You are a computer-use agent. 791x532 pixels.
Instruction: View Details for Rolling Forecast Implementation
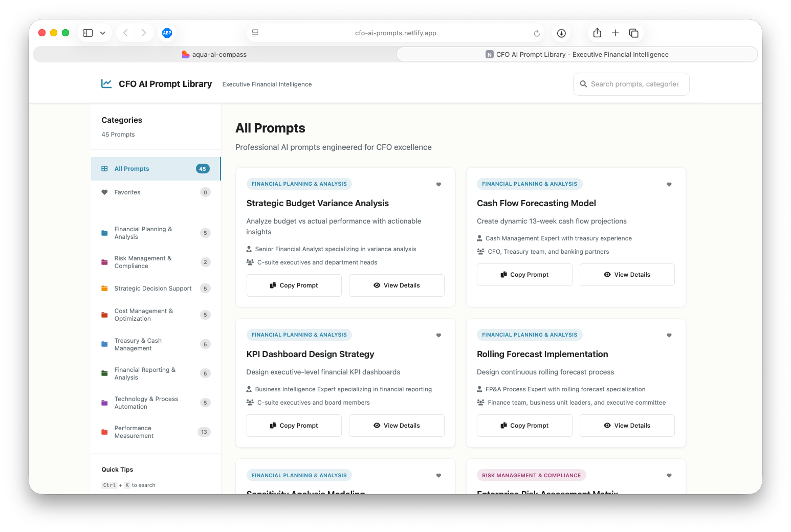(x=627, y=426)
